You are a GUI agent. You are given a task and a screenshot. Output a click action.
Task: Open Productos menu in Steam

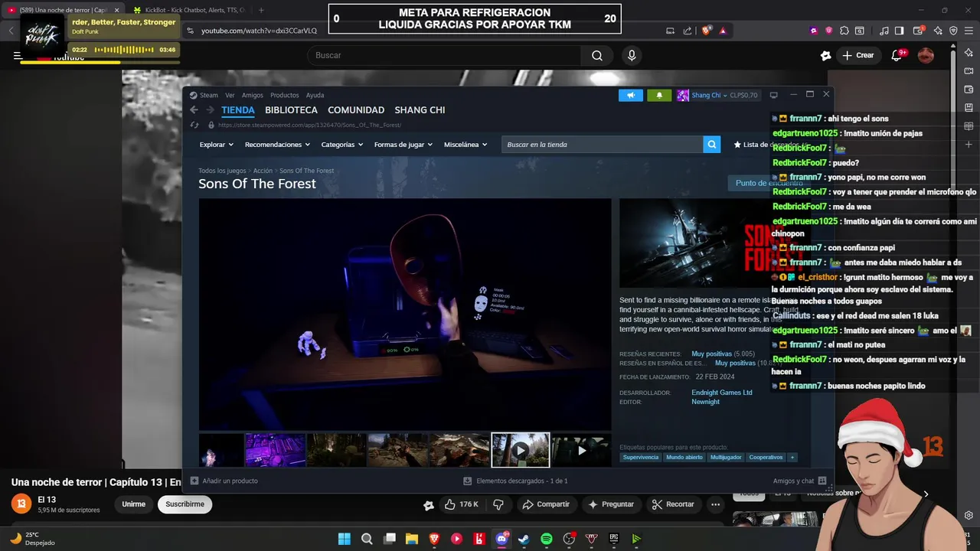click(285, 95)
